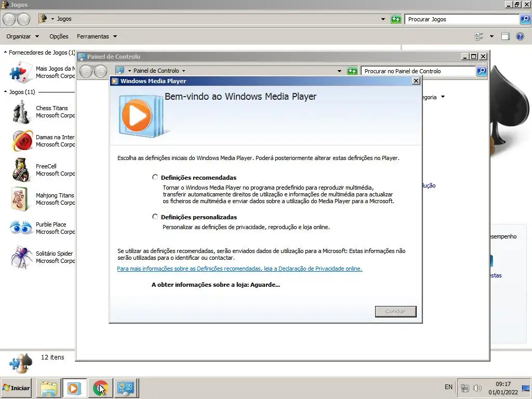Screen dimensions: 532x399
Task: Open Damas na Internet game icon
Action: point(22,140)
